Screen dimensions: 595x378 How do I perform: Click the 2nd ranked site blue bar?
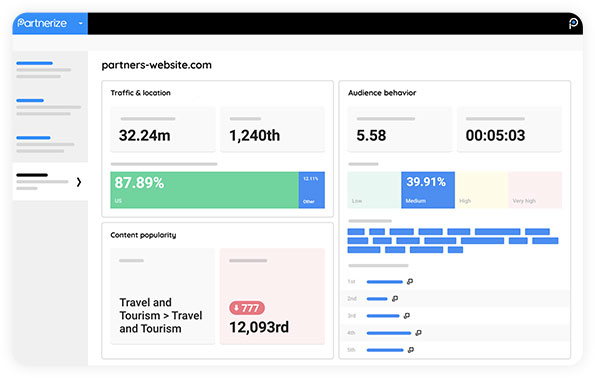pos(377,299)
